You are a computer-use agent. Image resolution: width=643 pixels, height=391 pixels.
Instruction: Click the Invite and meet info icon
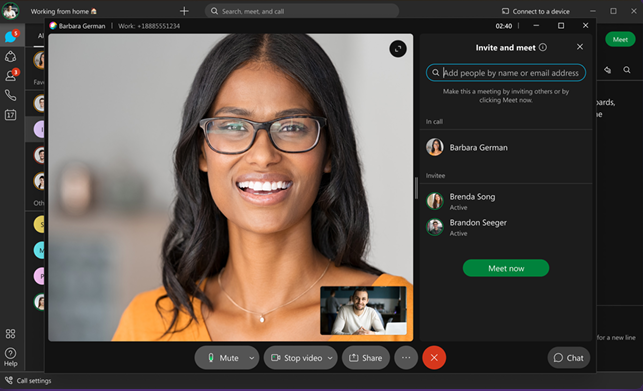pyautogui.click(x=543, y=47)
